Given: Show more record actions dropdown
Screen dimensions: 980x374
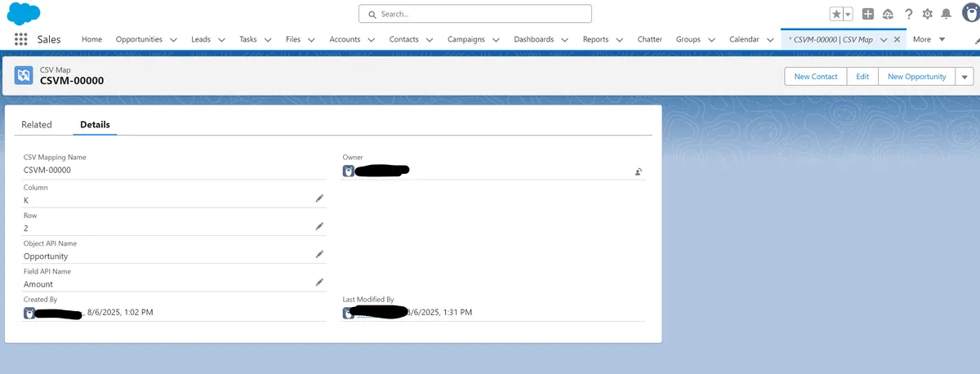Looking at the screenshot, I should pyautogui.click(x=964, y=76).
